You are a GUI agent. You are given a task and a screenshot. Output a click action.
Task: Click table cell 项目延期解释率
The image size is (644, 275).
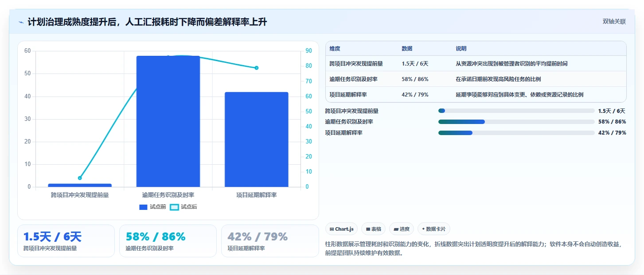pos(348,95)
